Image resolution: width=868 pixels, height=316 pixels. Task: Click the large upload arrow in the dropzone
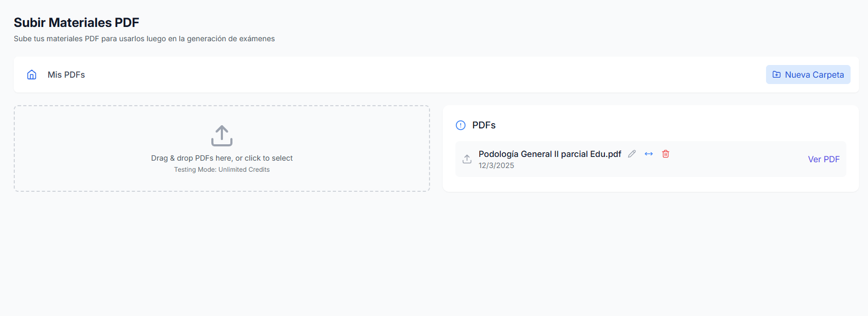[221, 135]
